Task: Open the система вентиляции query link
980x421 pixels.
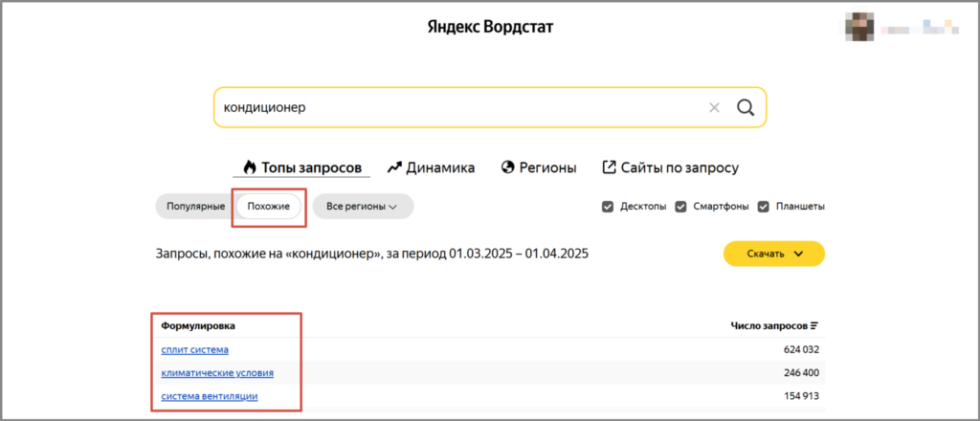Action: [210, 396]
